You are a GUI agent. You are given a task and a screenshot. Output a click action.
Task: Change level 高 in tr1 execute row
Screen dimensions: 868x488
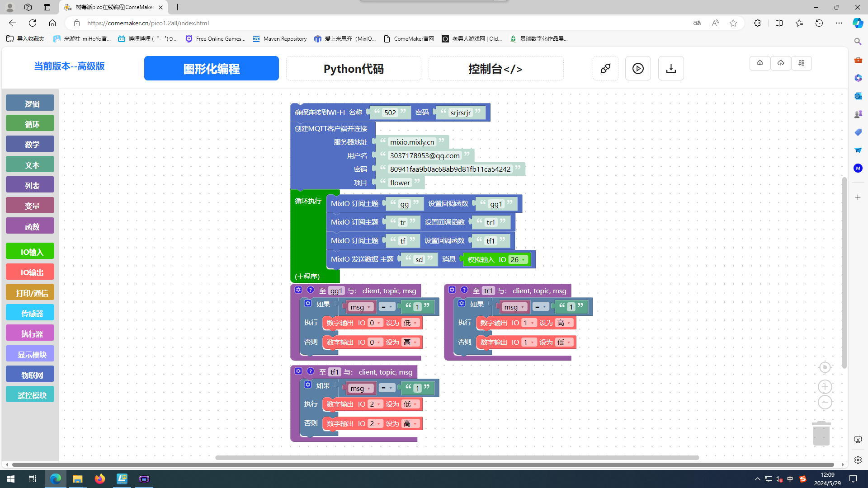564,323
